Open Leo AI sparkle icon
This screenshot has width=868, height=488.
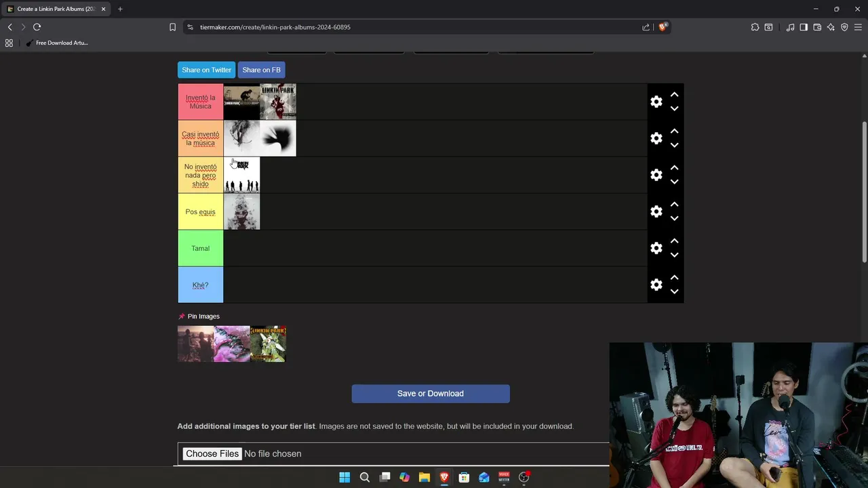pyautogui.click(x=831, y=27)
